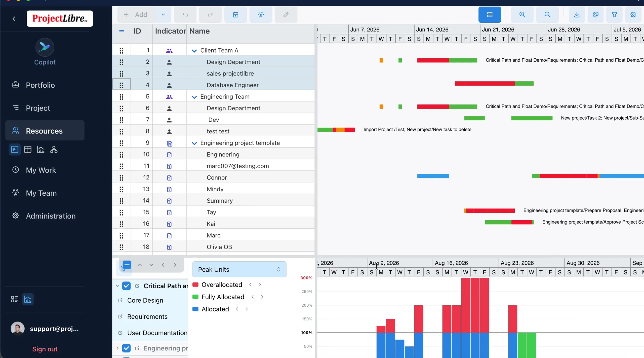
Task: Click the undo arrow icon
Action: 185,15
